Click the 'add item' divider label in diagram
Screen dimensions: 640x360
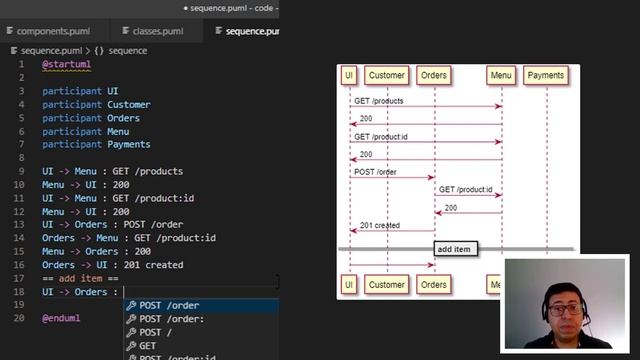click(455, 249)
